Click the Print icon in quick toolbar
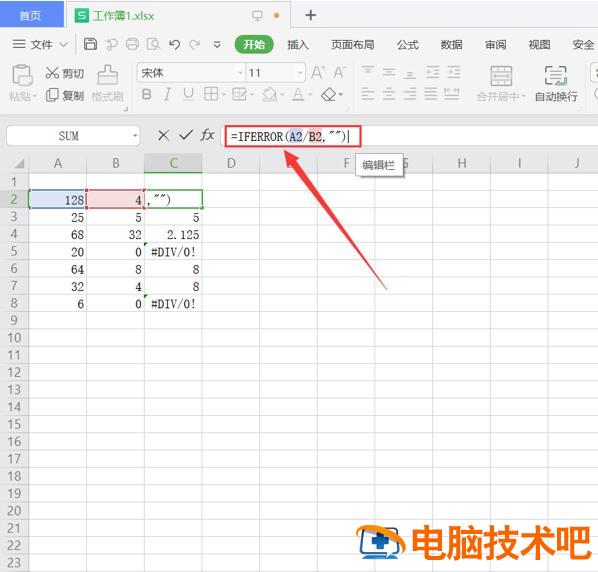 pos(132,44)
